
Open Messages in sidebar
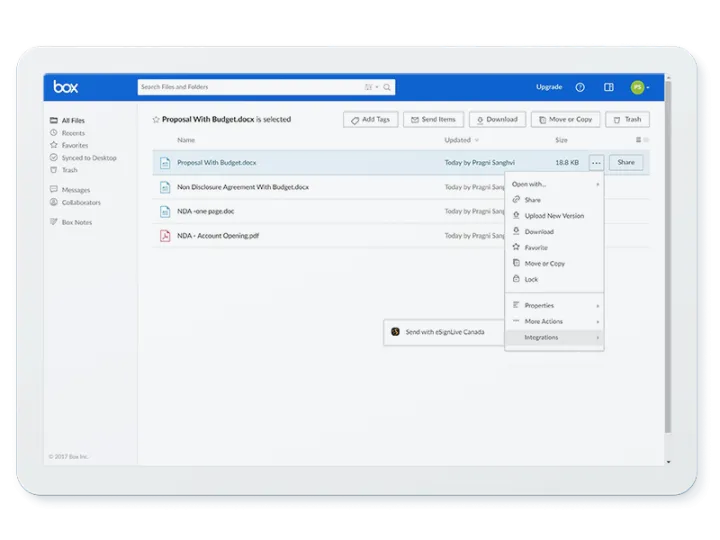click(x=70, y=190)
